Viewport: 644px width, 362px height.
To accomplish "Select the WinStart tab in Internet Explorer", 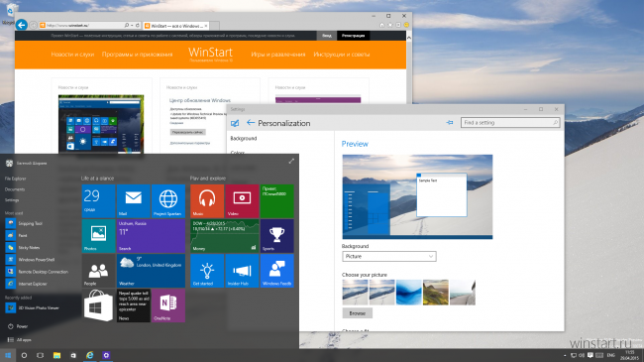I will pos(175,26).
